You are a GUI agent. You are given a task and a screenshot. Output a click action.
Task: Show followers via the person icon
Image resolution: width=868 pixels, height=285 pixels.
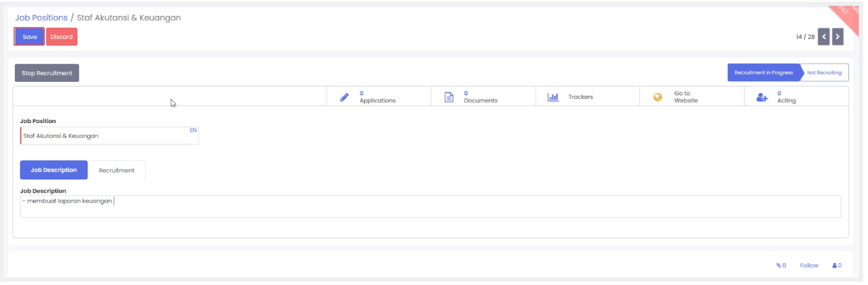pos(837,265)
